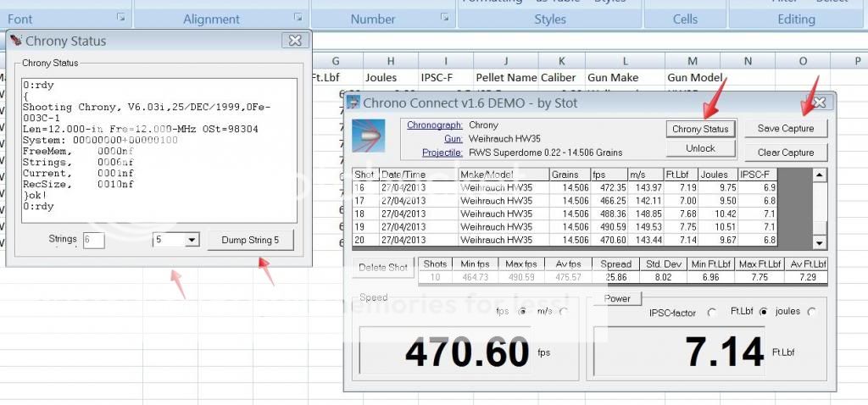This screenshot has height=405, width=868.
Task: Click the Strings count field showing 6
Action: tap(93, 240)
